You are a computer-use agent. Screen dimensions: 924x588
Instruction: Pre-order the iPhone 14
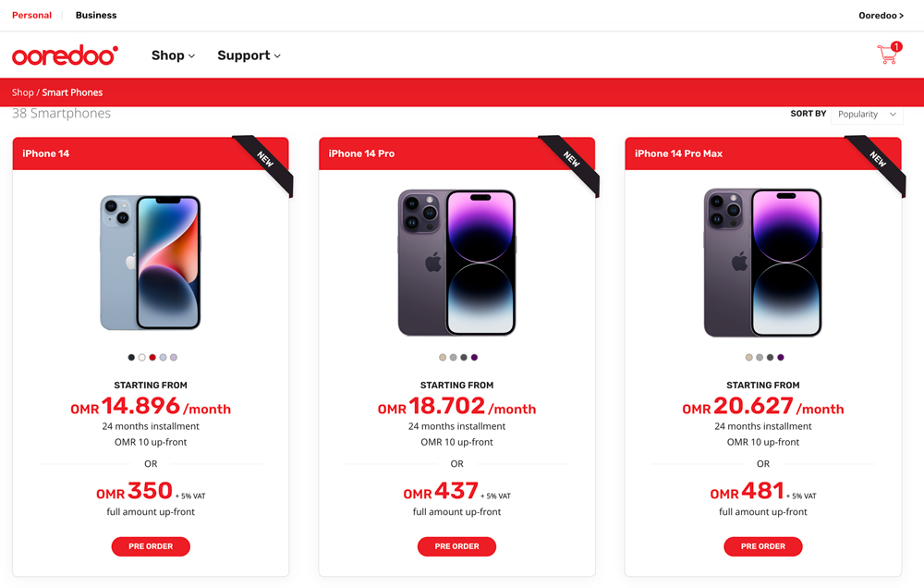(151, 546)
